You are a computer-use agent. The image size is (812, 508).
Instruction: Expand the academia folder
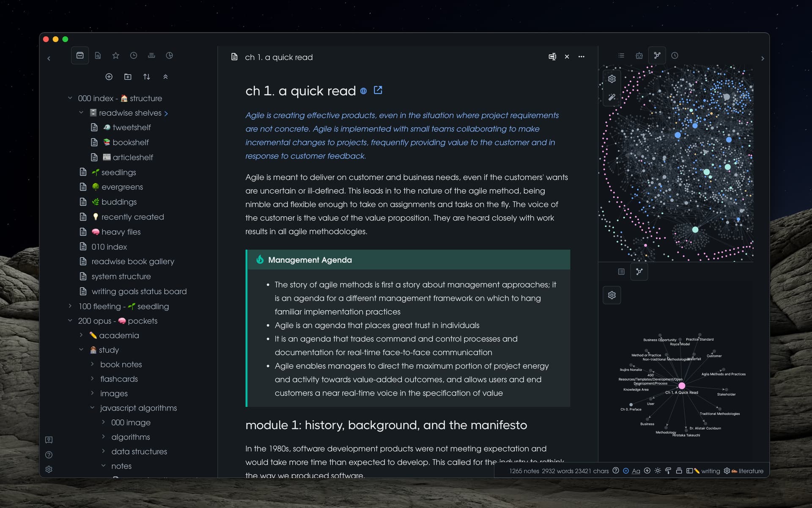(x=81, y=335)
